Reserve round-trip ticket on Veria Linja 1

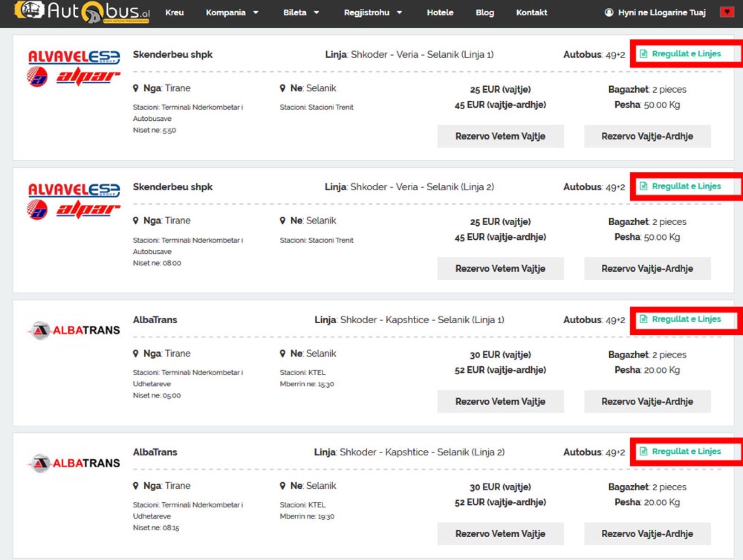[x=647, y=136]
